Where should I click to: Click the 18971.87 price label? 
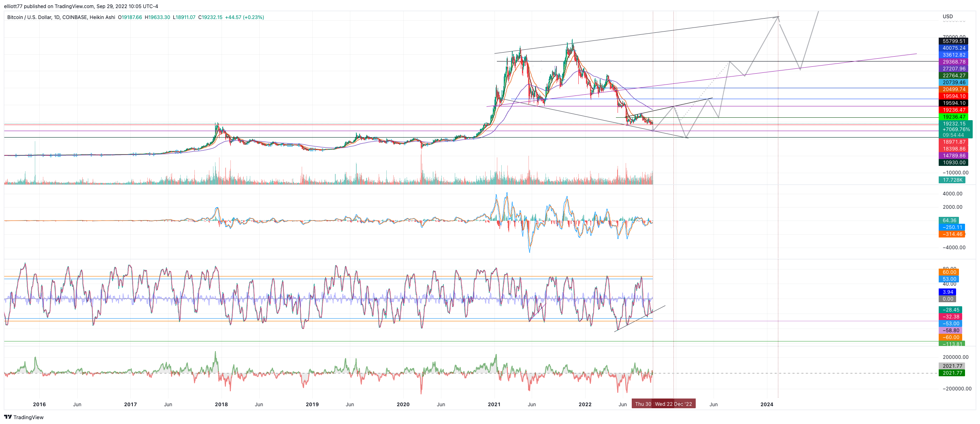click(x=953, y=142)
